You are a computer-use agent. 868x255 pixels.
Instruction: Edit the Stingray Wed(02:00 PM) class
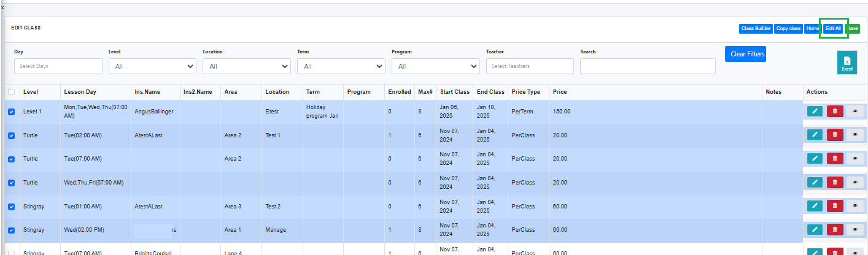815,229
